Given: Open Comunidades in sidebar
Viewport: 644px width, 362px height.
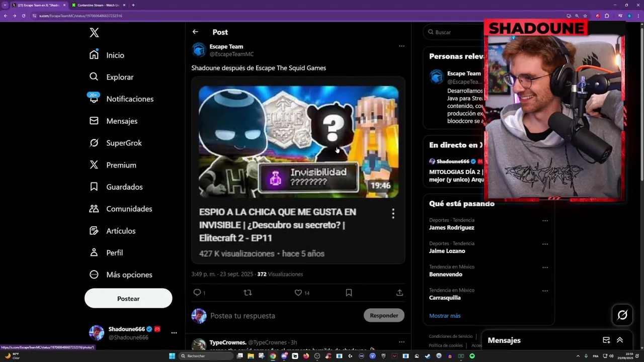Looking at the screenshot, I should click(121, 209).
